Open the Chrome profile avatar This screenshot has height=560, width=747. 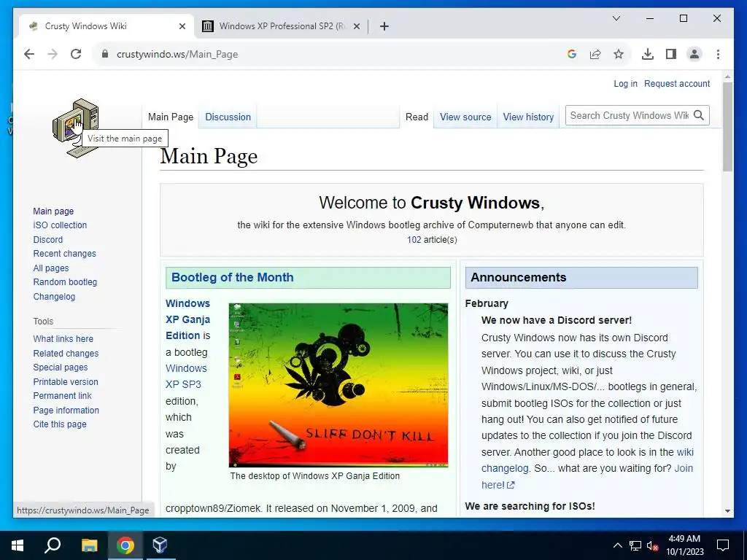(x=694, y=54)
